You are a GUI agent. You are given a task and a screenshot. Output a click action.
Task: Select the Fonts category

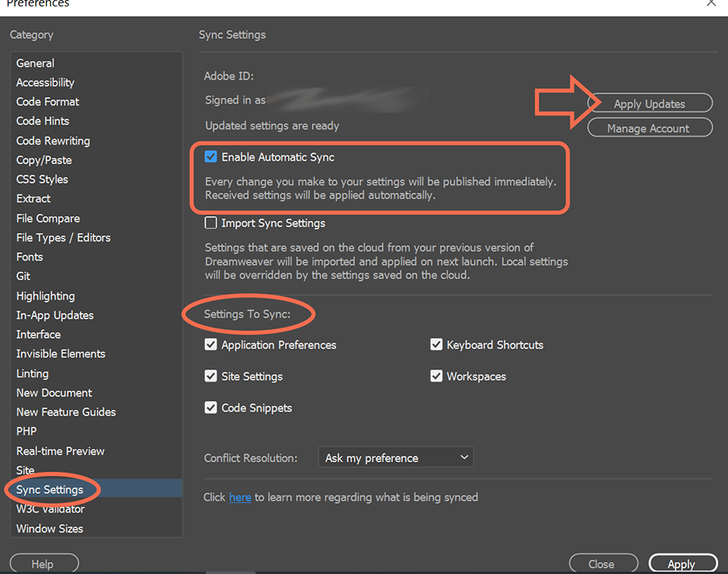tap(29, 256)
